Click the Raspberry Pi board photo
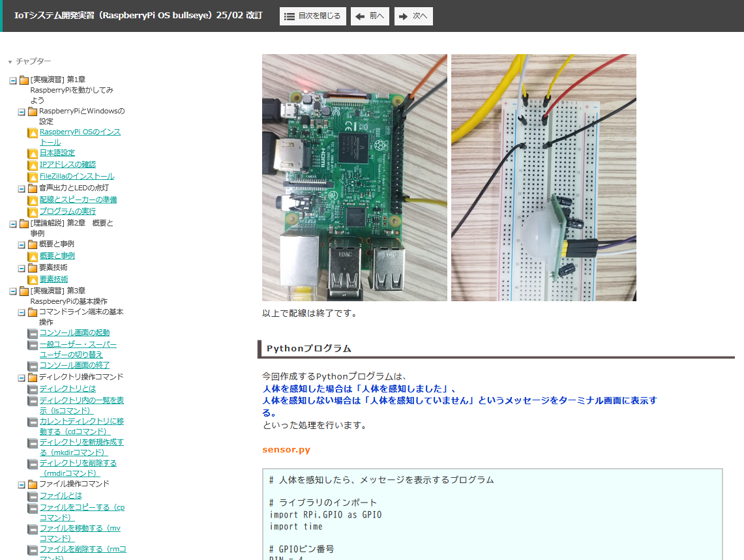This screenshot has height=560, width=744. pos(354,177)
